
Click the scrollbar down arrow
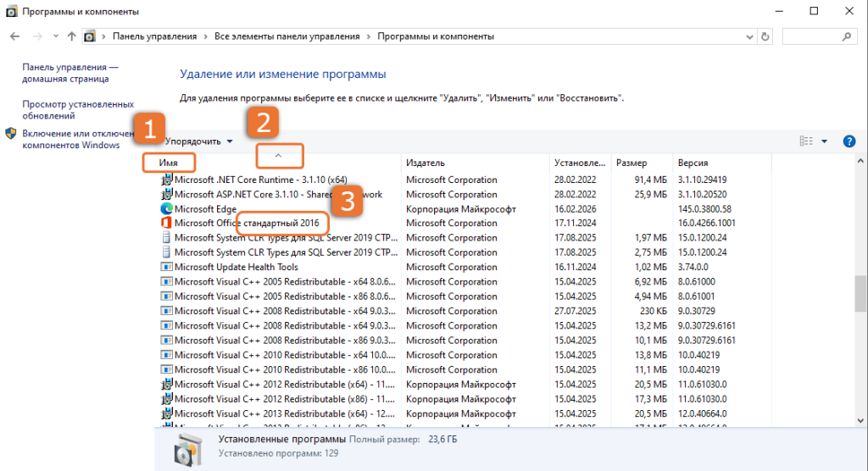pos(860,421)
